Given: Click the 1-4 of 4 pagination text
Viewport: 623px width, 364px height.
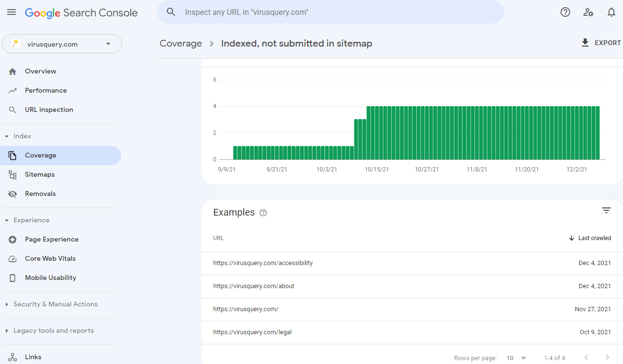Looking at the screenshot, I should (555, 358).
